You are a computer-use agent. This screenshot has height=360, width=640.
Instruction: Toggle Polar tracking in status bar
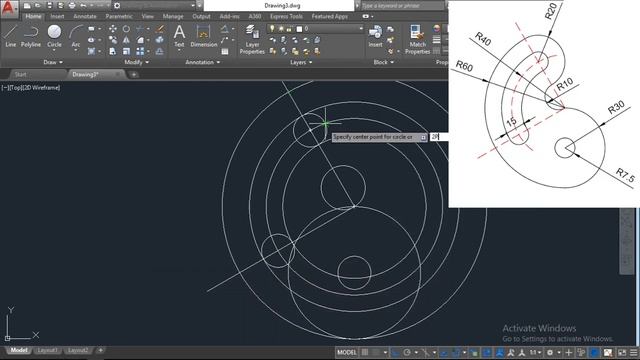pyautogui.click(x=407, y=352)
